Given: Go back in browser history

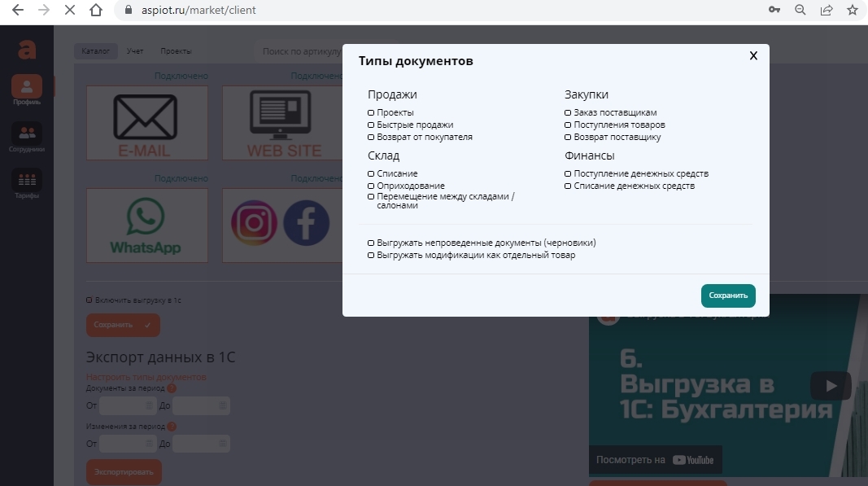Looking at the screenshot, I should (18, 10).
